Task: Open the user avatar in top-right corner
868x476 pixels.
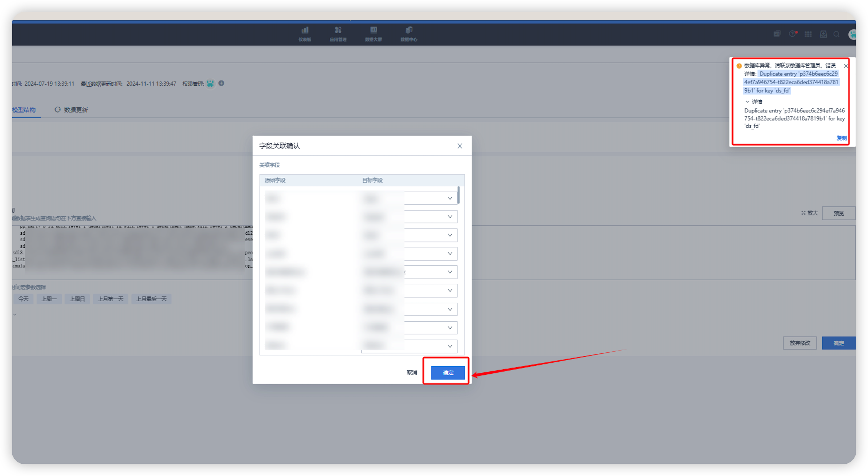Action: (852, 34)
